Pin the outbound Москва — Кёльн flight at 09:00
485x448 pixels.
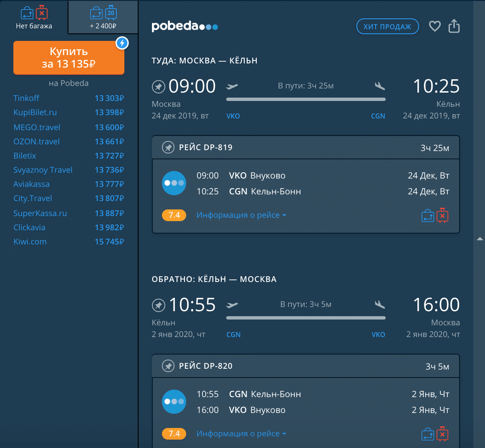tap(158, 87)
